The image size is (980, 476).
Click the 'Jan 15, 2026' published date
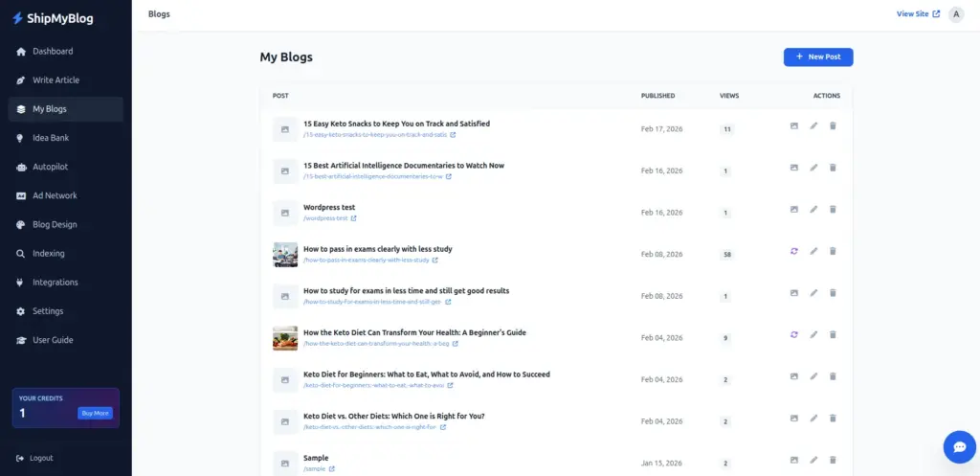[662, 464]
